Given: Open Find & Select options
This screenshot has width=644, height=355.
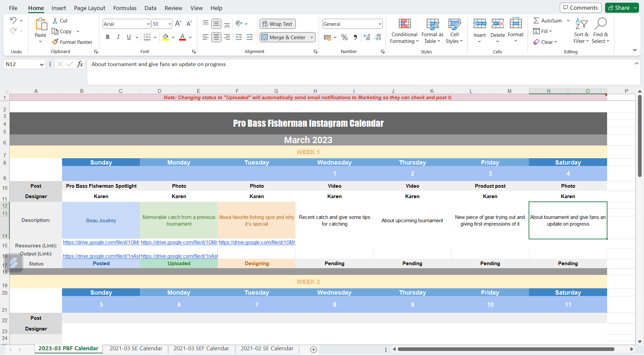Looking at the screenshot, I should pos(600,31).
